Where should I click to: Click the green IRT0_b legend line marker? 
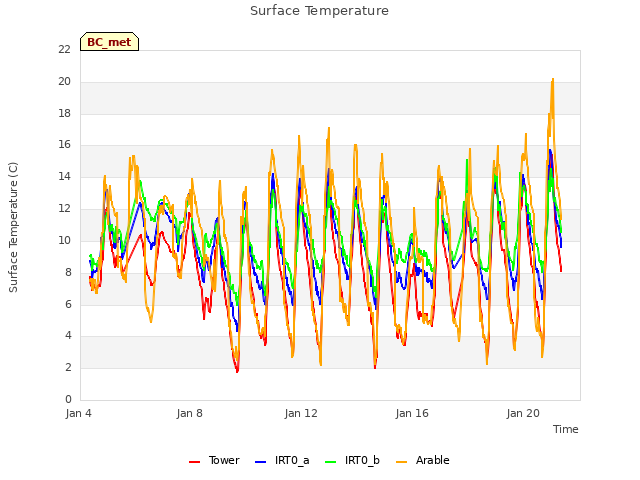(331, 462)
